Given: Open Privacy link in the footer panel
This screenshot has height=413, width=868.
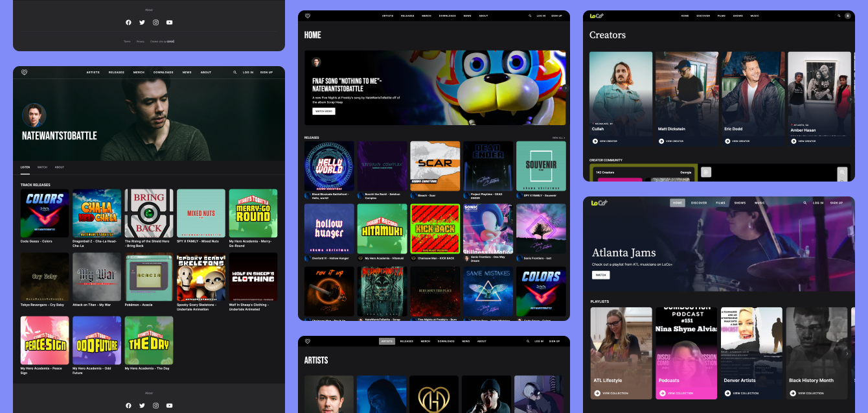Looking at the screenshot, I should point(141,41).
